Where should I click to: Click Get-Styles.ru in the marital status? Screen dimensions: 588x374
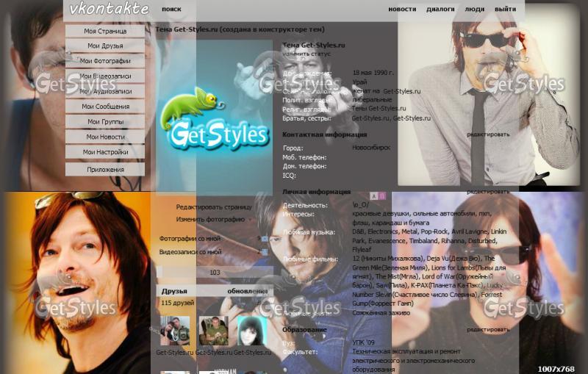(401, 91)
